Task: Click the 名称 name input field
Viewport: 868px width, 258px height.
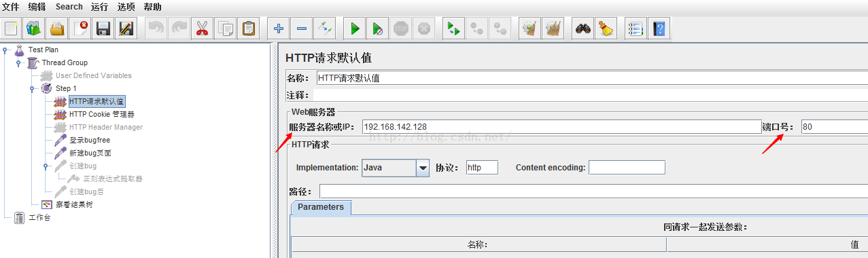Action: tap(591, 78)
